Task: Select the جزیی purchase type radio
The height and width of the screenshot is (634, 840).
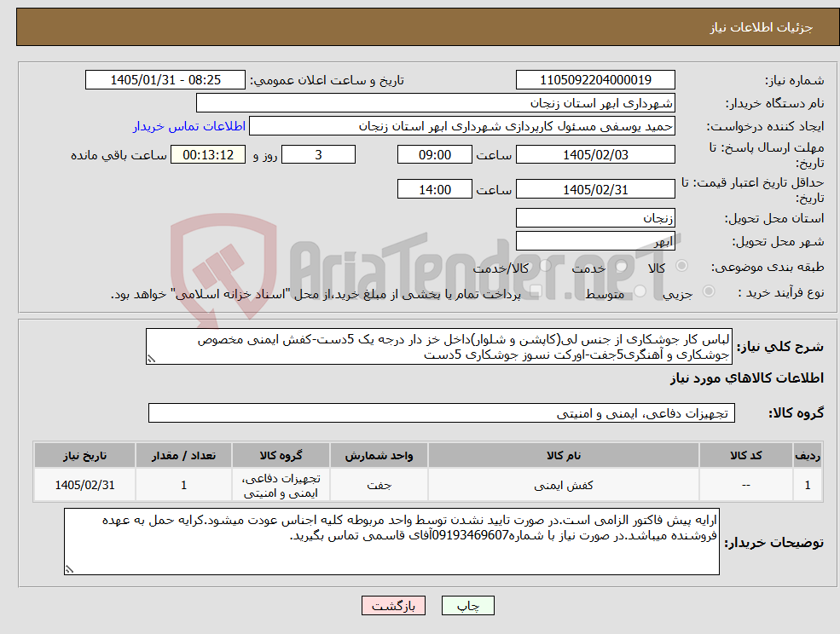Action: (x=708, y=291)
